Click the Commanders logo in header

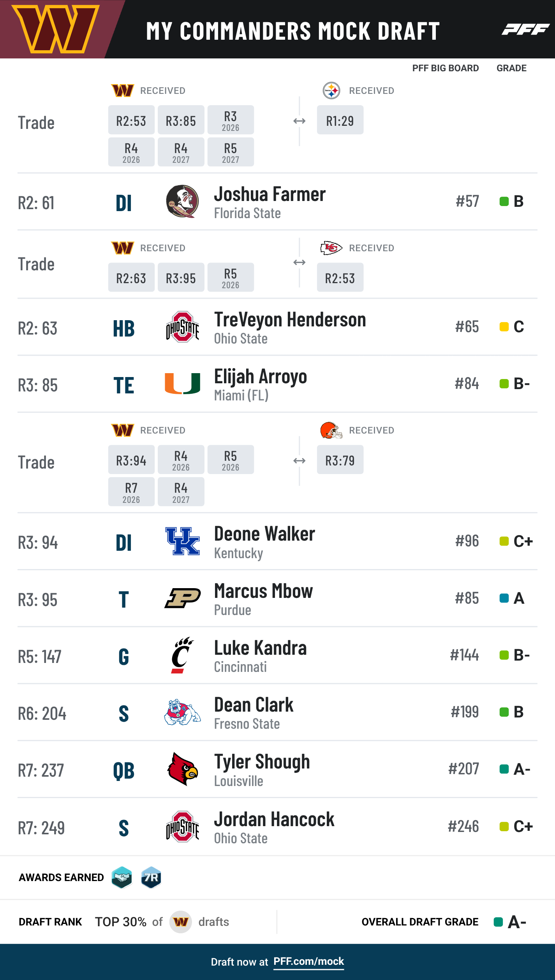(56, 29)
